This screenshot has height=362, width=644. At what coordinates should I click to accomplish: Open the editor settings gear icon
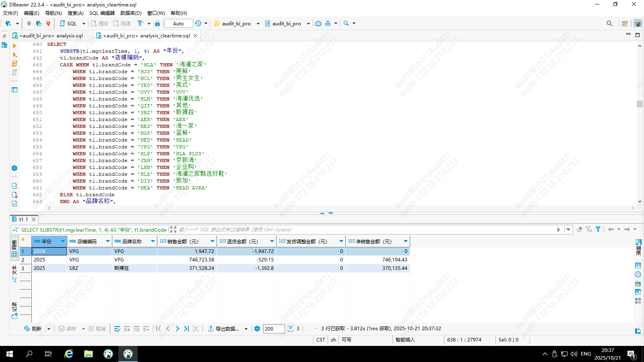[x=14, y=168]
